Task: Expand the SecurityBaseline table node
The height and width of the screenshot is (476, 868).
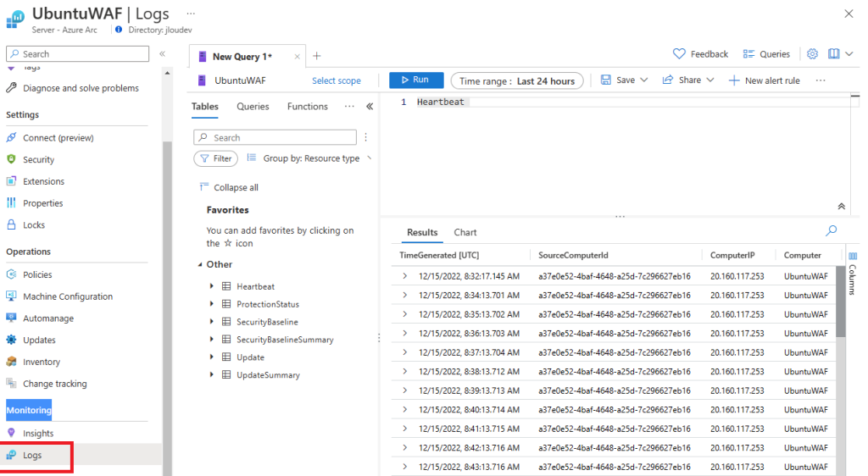Action: [x=211, y=321]
